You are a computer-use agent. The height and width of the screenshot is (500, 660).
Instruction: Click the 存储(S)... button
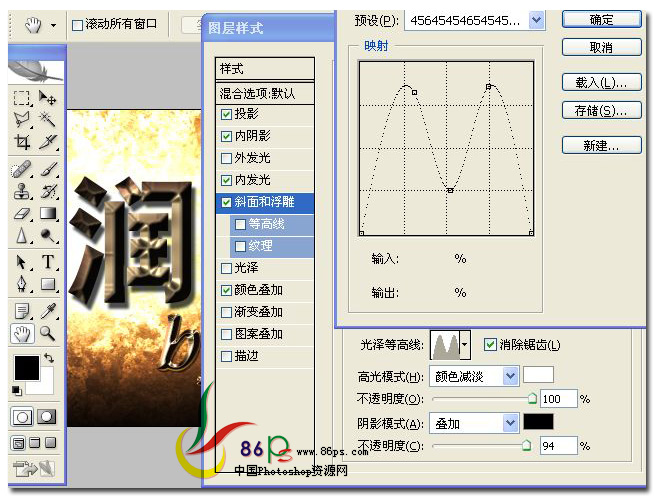coord(601,111)
